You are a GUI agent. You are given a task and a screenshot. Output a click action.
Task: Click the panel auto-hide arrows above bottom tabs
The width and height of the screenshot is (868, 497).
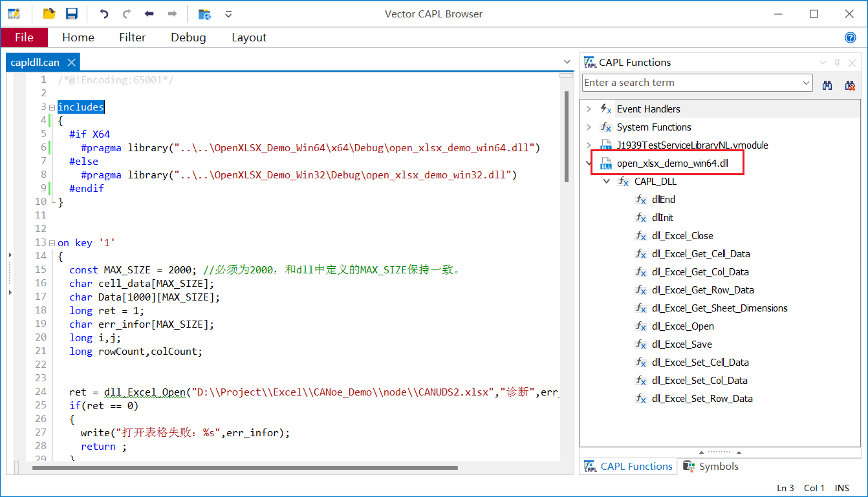721,452
